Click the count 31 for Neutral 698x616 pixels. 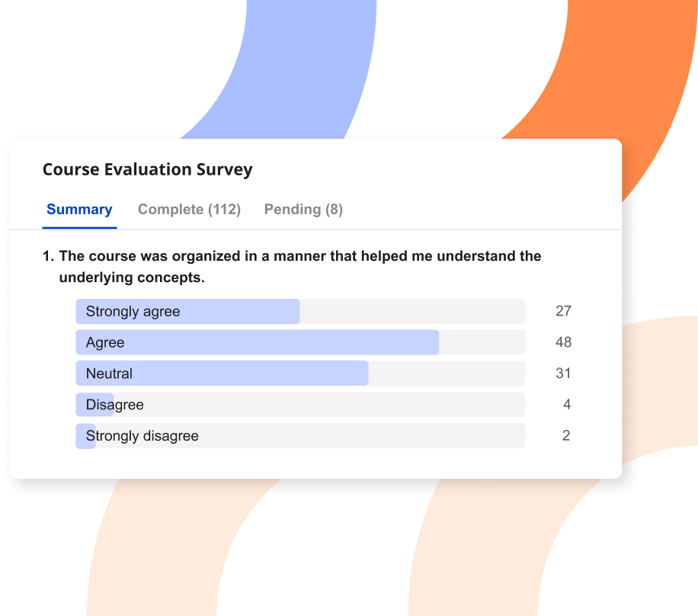point(563,374)
